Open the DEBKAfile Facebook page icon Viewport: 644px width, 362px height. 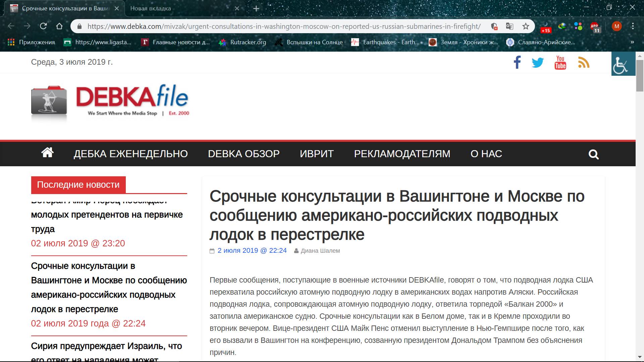[517, 63]
